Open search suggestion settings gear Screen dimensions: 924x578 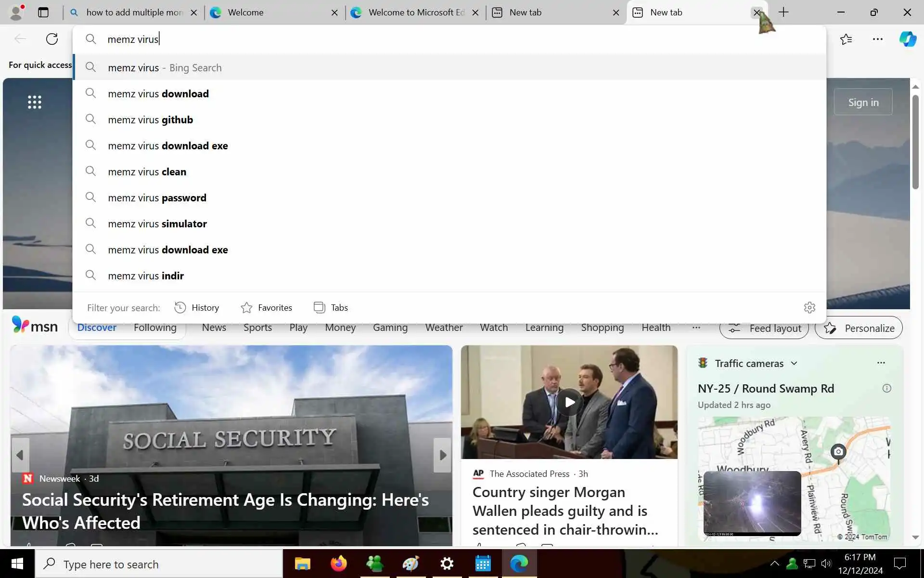[x=809, y=307]
